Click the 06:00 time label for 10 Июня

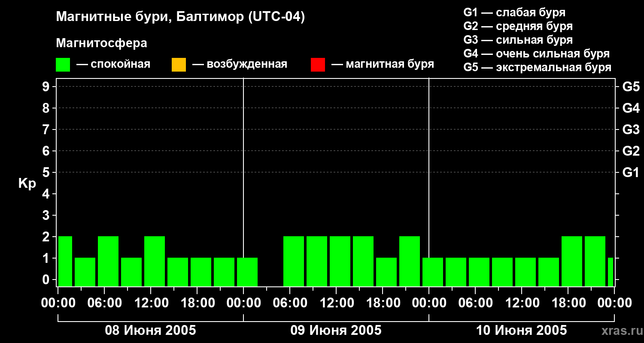475,303
